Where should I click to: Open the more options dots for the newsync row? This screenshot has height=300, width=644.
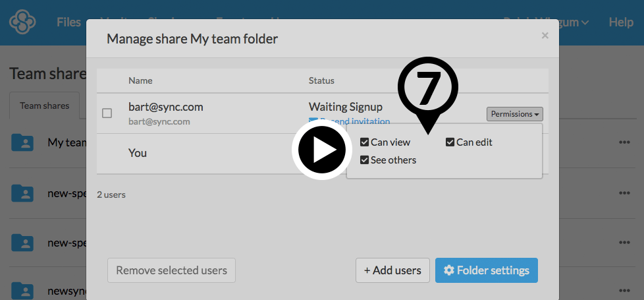(624, 291)
